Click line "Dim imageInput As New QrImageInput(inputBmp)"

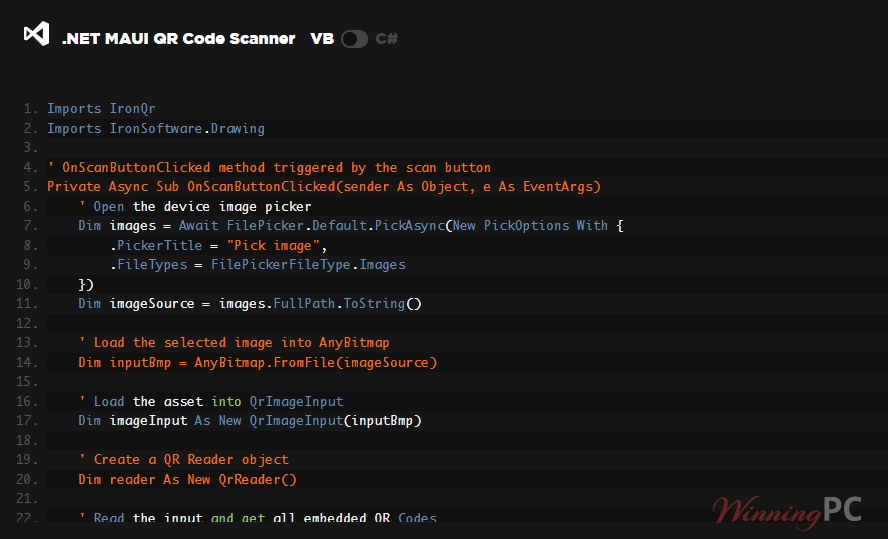tap(250, 421)
